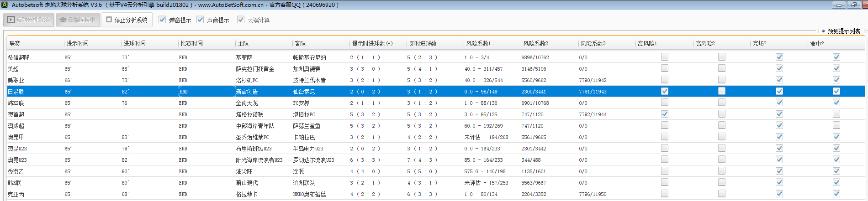Click the Autobetsoft app icon in title bar
Image resolution: width=868 pixels, height=201 pixels.
tap(5, 5)
